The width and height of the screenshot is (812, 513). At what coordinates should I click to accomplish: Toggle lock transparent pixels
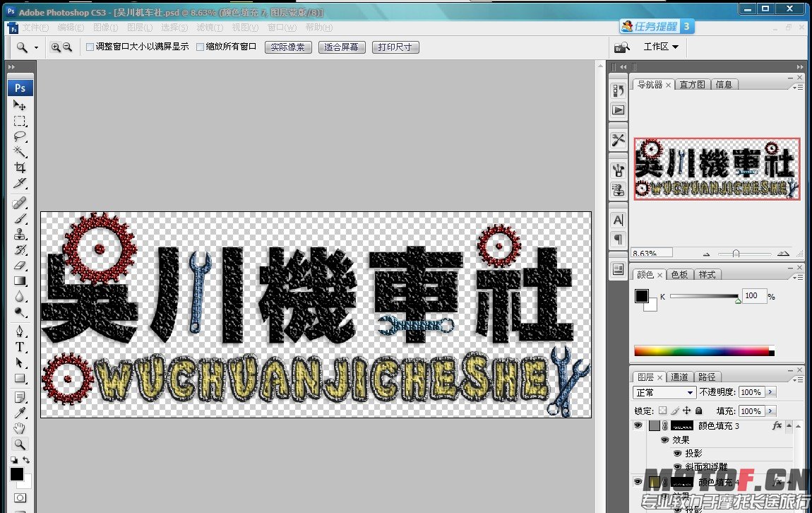pyautogui.click(x=663, y=411)
